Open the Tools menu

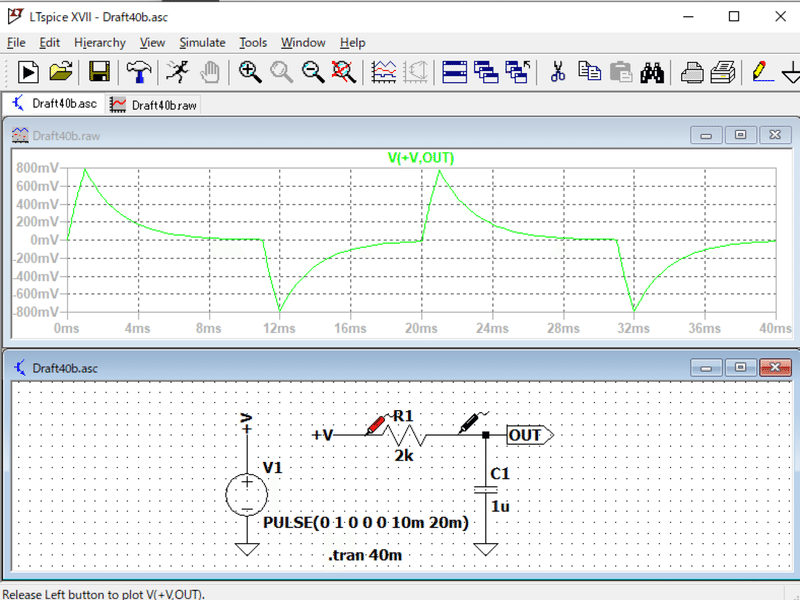[253, 43]
